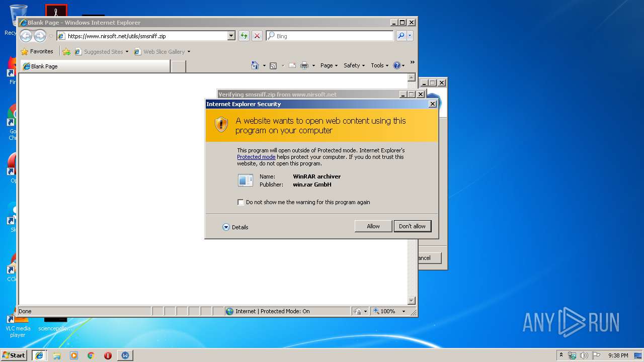
Task: Open Suggested Sites link
Action: click(x=101, y=52)
